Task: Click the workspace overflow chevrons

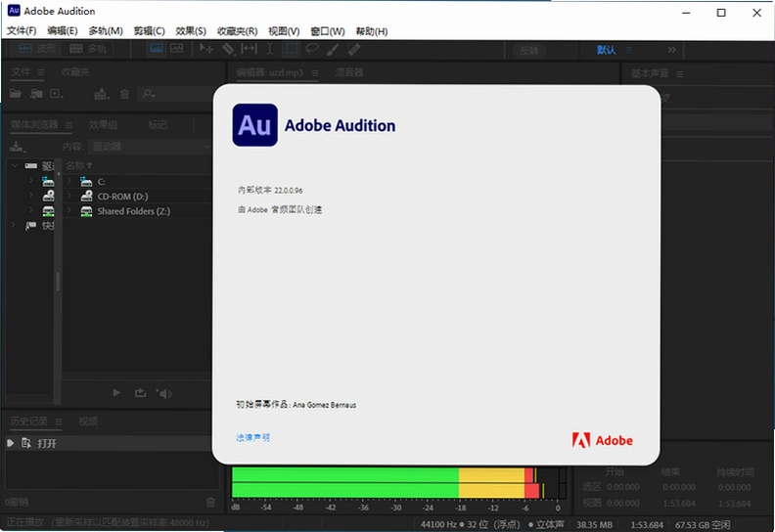Action: 671,50
